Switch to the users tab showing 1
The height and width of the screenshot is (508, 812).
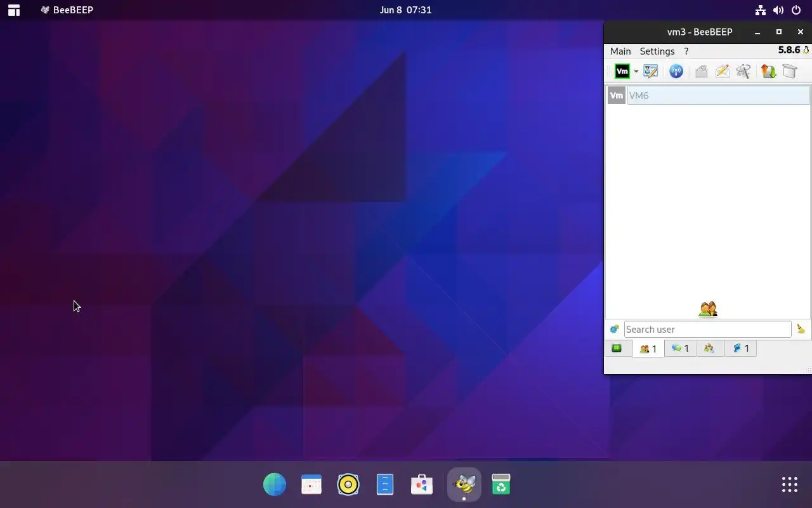point(648,349)
